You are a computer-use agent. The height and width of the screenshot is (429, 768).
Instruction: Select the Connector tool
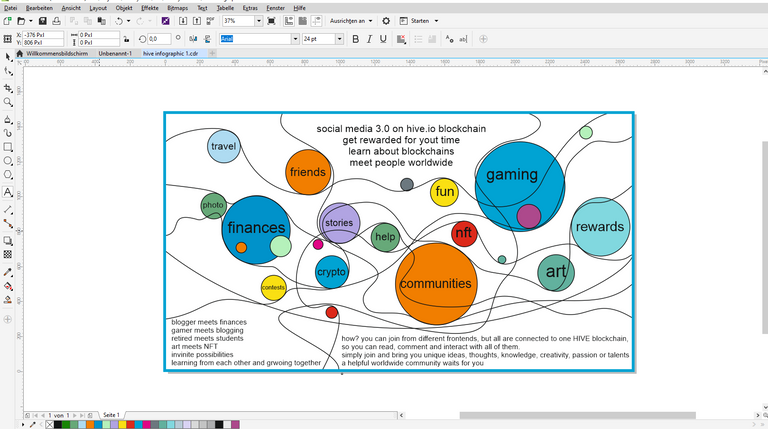pos(8,223)
